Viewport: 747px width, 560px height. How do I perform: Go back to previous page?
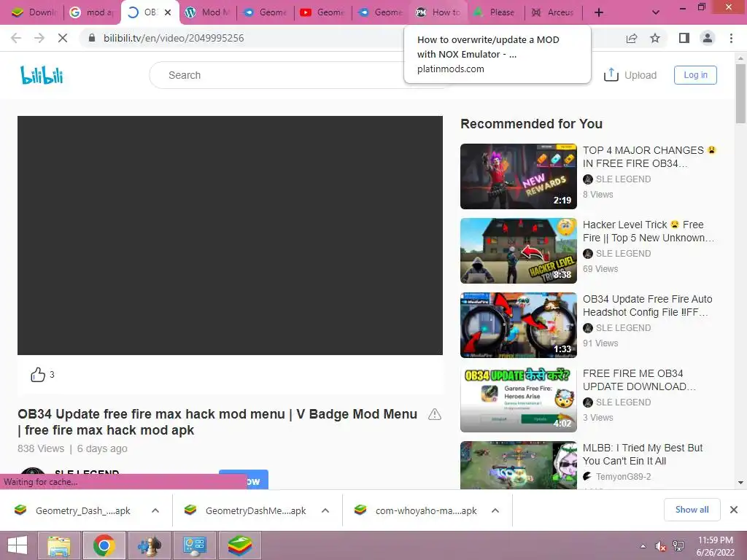pos(16,38)
